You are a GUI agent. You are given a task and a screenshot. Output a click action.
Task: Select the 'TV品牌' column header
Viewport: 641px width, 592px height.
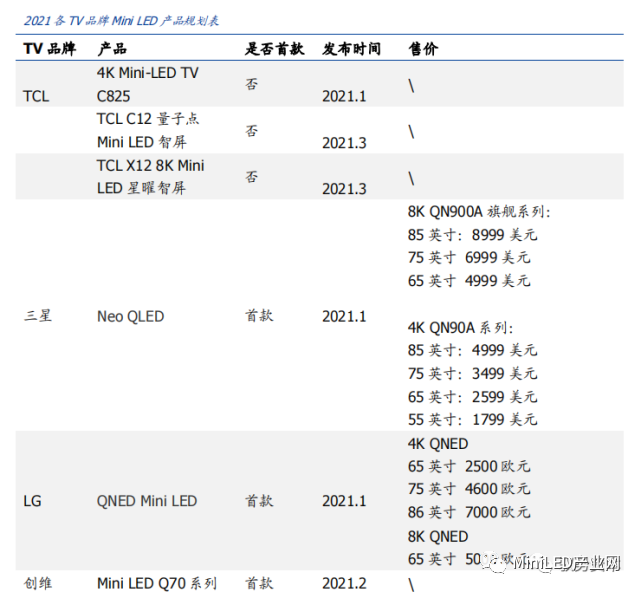49,49
